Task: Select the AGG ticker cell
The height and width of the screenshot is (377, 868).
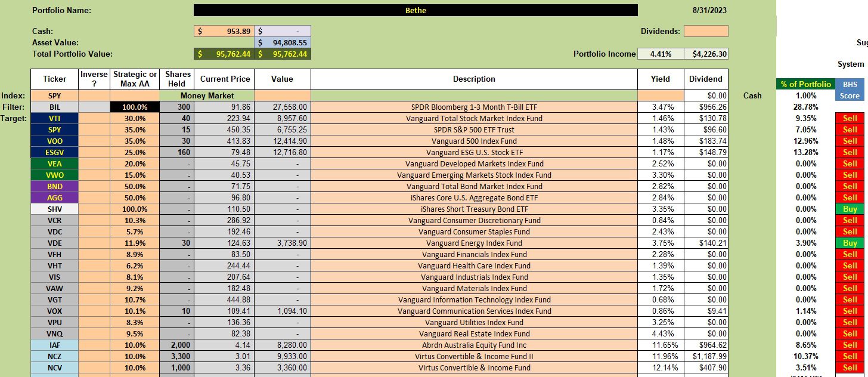Action: coord(55,197)
